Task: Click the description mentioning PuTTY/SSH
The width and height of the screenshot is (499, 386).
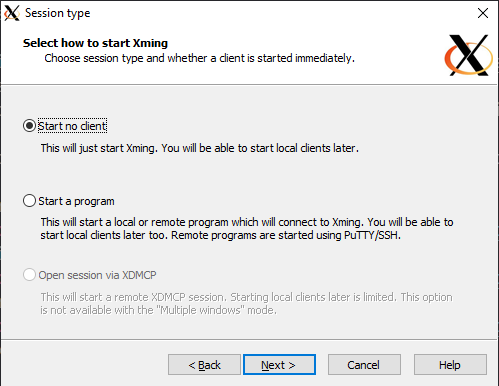Action: tap(247, 229)
